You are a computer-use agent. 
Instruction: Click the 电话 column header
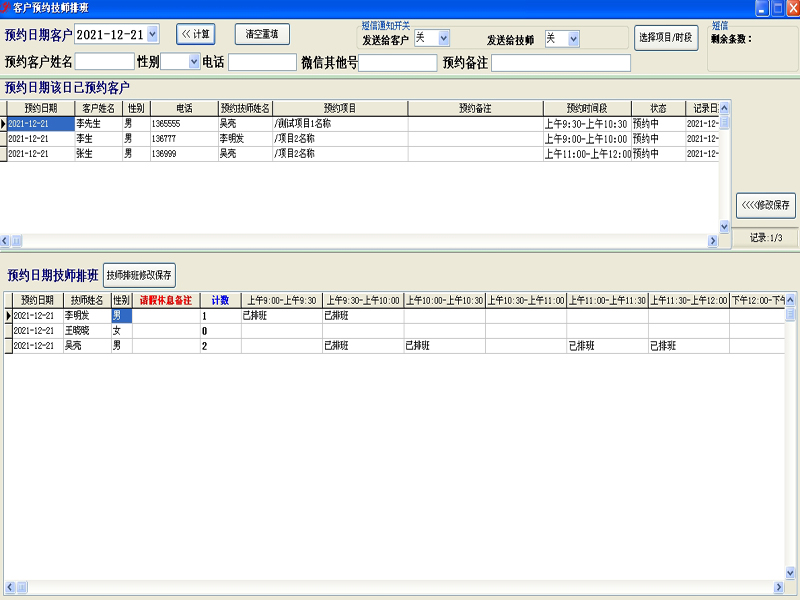tap(184, 108)
